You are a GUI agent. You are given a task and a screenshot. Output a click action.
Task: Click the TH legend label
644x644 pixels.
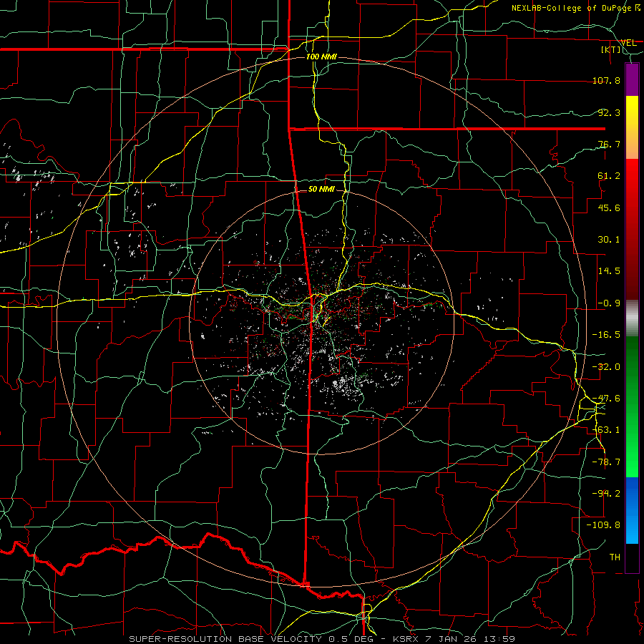pyautogui.click(x=615, y=557)
